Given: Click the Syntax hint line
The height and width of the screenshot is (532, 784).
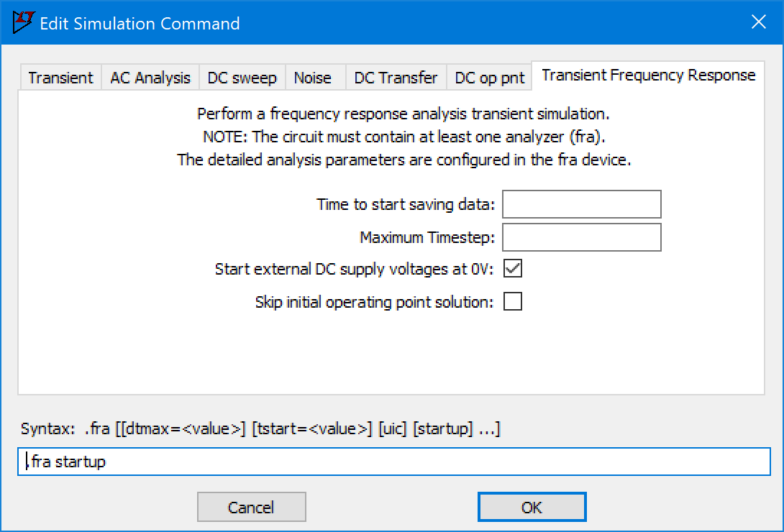Looking at the screenshot, I should 260,429.
